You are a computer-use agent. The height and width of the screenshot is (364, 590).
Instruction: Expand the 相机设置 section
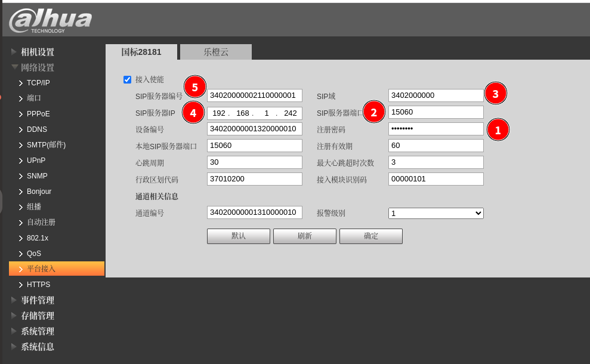(37, 52)
